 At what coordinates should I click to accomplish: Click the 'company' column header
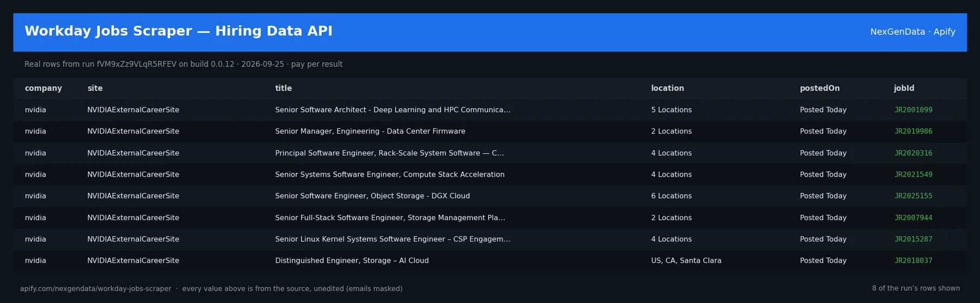coord(43,88)
